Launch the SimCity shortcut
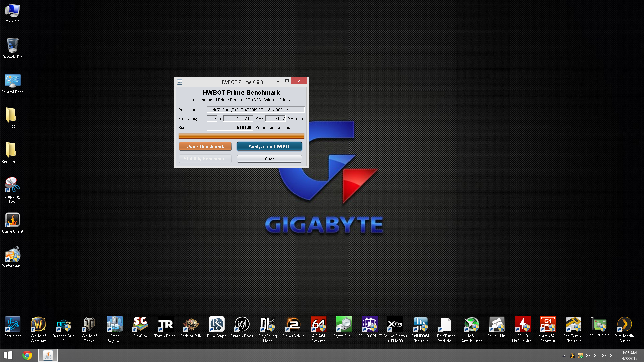This screenshot has width=644, height=362. [140, 327]
